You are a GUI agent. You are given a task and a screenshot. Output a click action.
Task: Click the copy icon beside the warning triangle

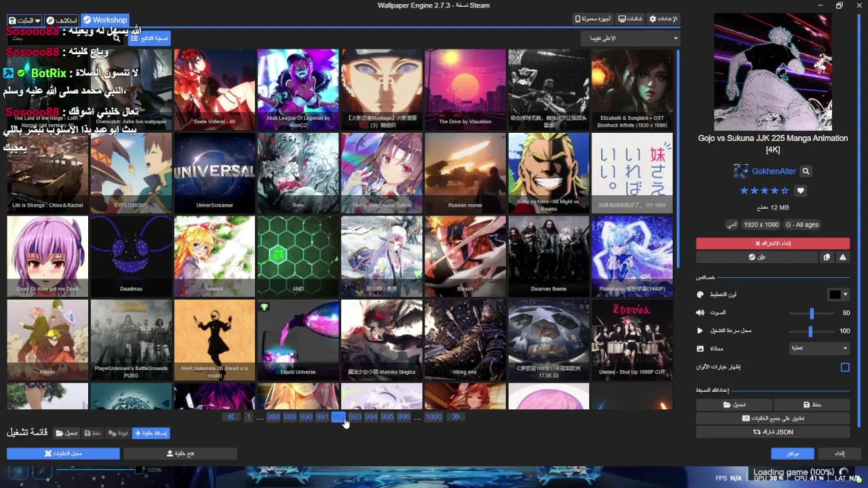pos(827,258)
